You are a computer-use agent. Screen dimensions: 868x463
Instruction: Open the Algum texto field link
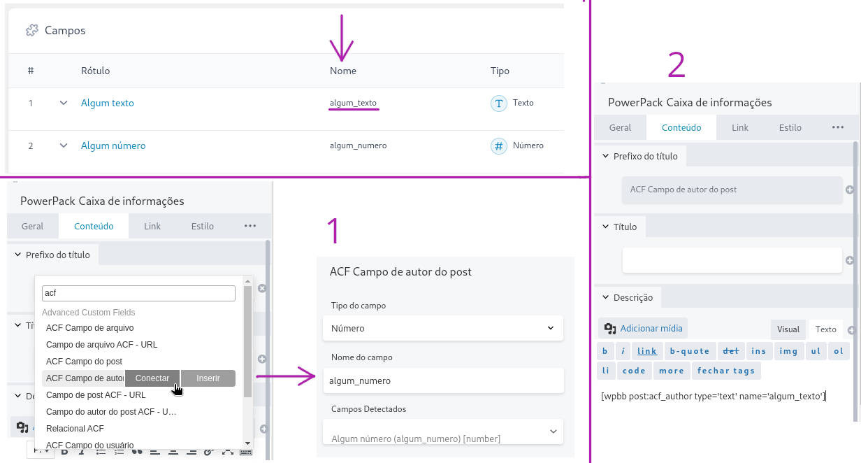click(x=108, y=103)
